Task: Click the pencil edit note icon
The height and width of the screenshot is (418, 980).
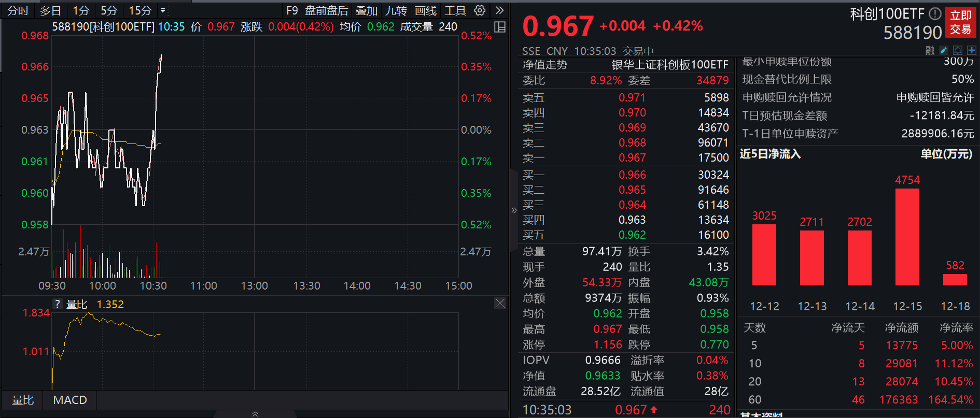Action: 944,50
